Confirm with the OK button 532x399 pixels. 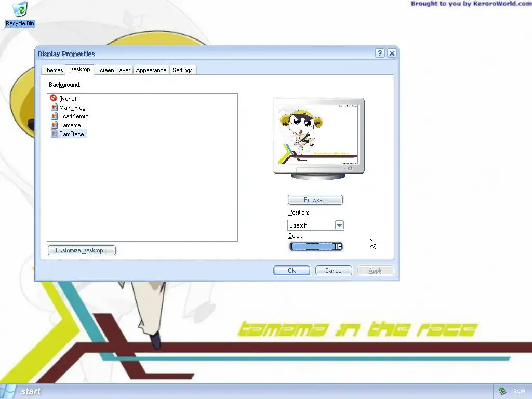[291, 270]
